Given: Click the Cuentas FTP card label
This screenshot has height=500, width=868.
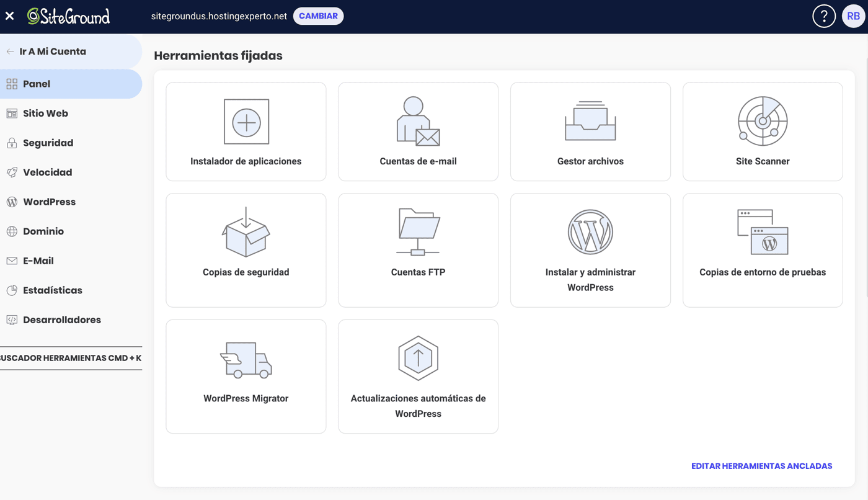Looking at the screenshot, I should point(418,272).
